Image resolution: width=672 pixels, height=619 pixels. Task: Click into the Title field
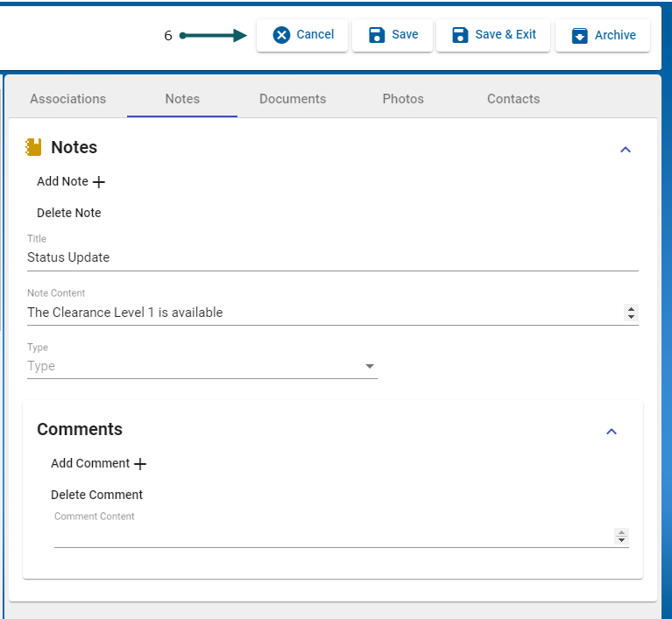[x=332, y=257]
